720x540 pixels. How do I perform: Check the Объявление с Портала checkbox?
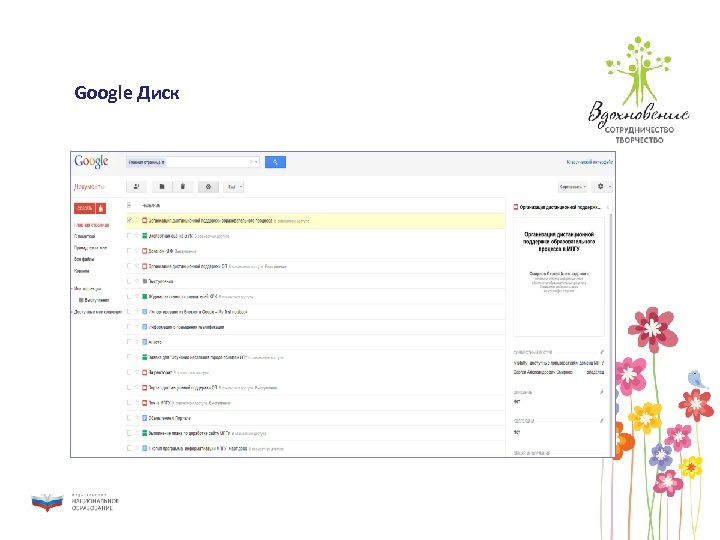[129, 417]
